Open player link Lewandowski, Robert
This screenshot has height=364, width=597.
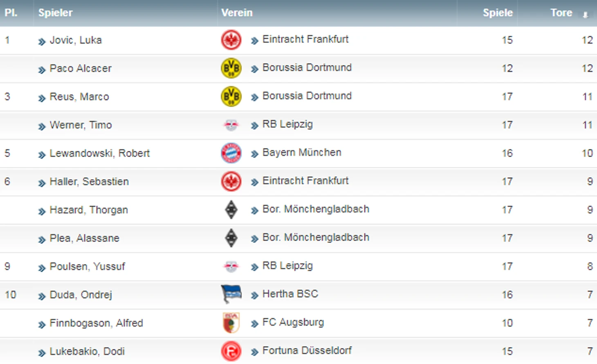(x=100, y=153)
